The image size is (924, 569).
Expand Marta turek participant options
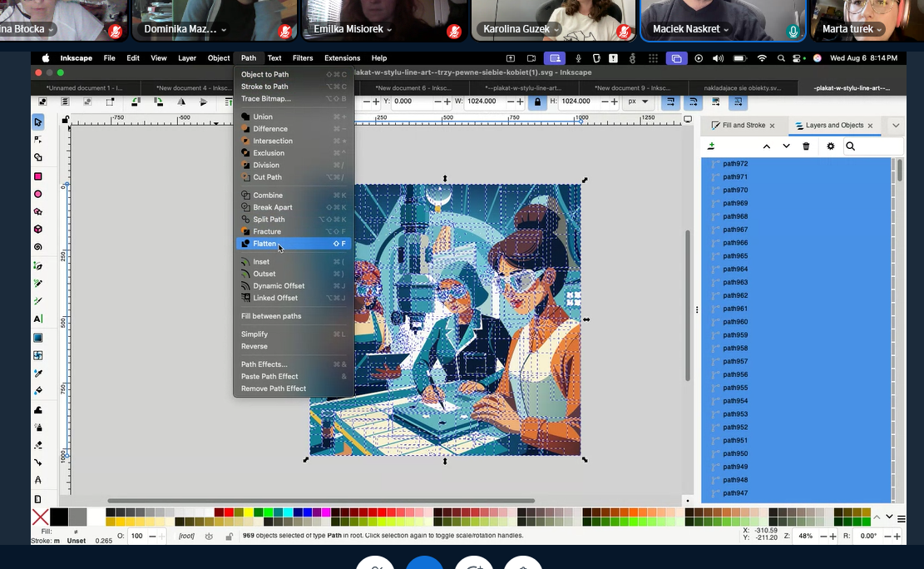click(879, 29)
